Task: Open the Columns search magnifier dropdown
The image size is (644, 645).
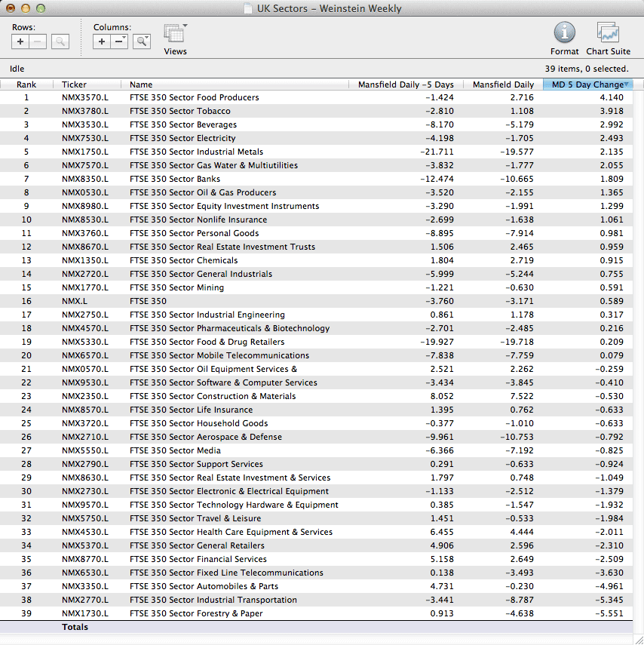Action: pos(142,42)
